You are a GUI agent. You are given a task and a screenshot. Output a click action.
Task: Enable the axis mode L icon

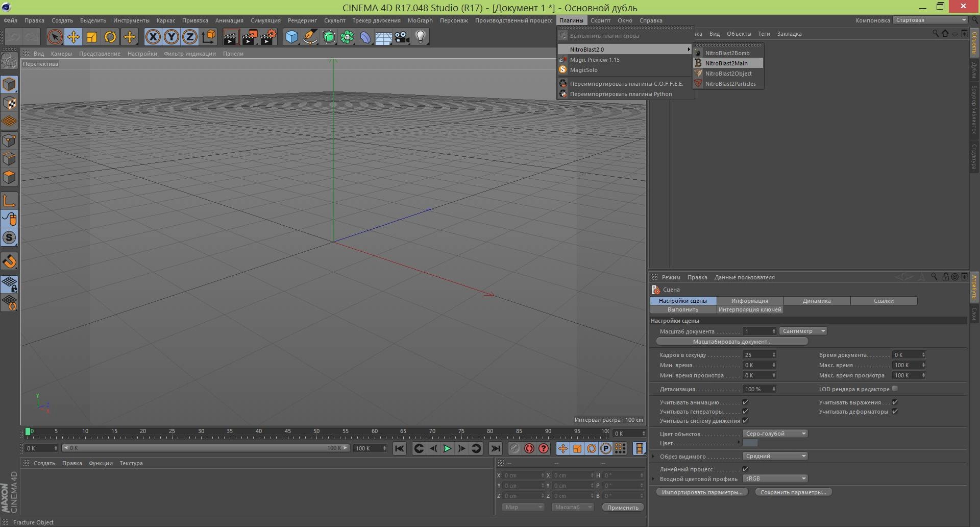[9, 201]
